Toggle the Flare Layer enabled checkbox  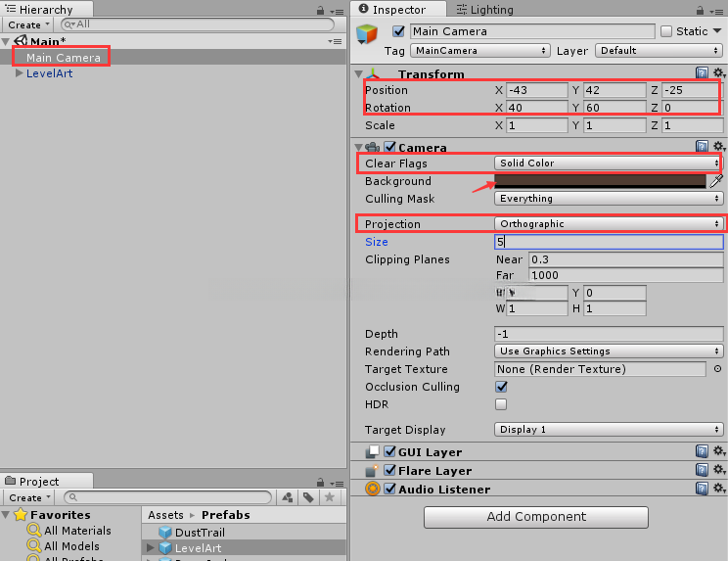coord(390,470)
